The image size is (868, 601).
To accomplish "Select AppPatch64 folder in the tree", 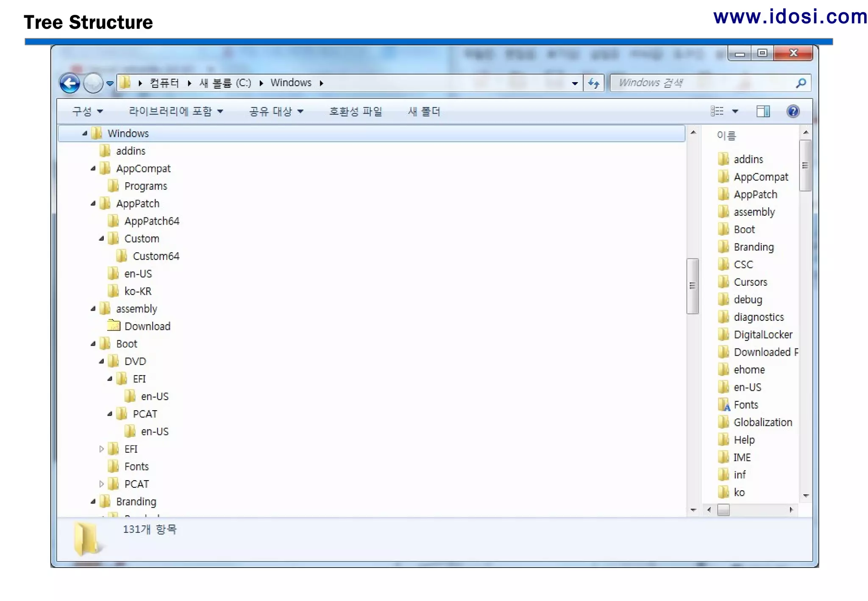I will coord(152,221).
